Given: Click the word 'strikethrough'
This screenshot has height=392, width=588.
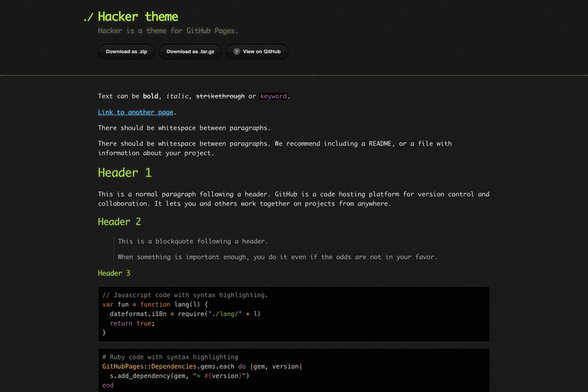Looking at the screenshot, I should pyautogui.click(x=220, y=96).
